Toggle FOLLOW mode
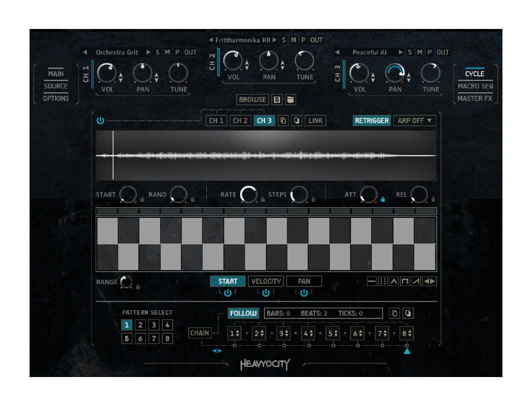Image resolution: width=532 pixels, height=406 pixels. (244, 313)
